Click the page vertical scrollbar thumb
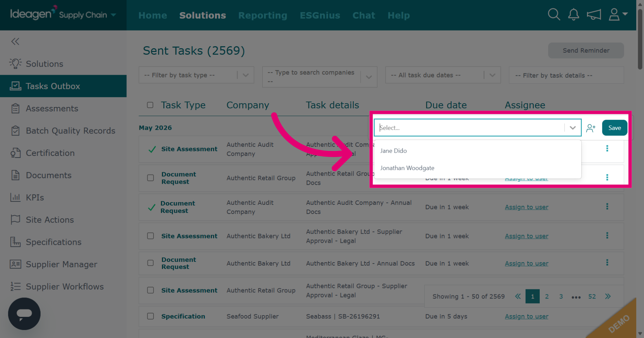Screen dimensions: 644x338 coord(640,39)
